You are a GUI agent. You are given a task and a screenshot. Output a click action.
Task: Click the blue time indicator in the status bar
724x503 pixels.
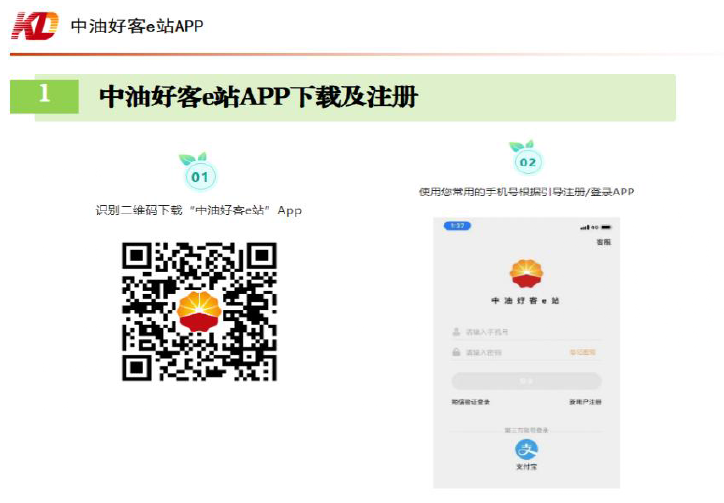[456, 226]
